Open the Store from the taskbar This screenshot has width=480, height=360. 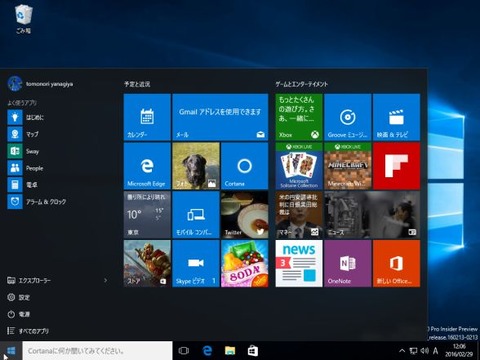(x=253, y=351)
